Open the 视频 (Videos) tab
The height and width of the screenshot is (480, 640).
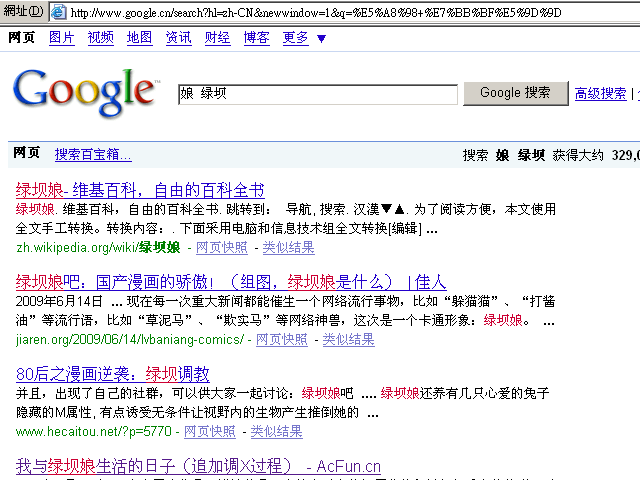[100, 38]
